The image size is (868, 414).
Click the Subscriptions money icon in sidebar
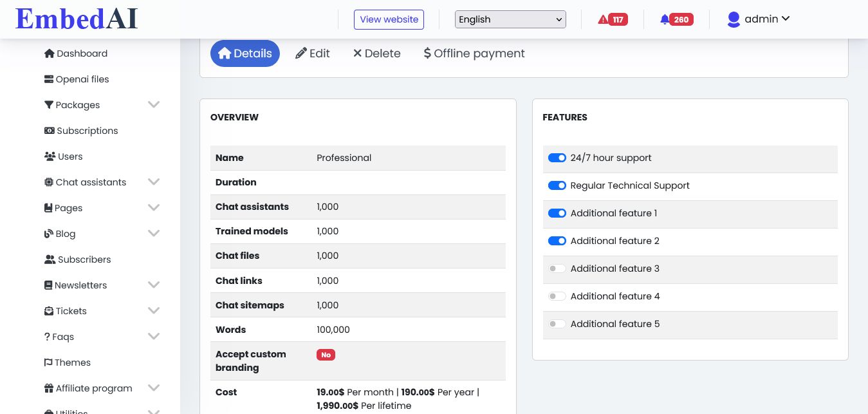[49, 131]
